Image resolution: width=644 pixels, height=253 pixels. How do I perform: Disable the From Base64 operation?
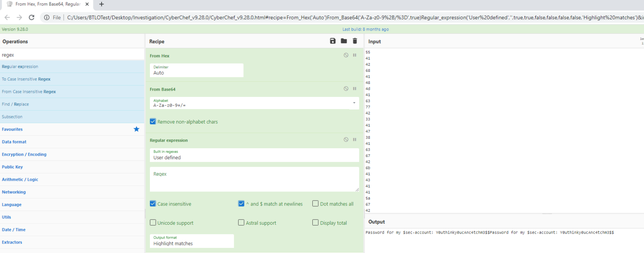[346, 89]
